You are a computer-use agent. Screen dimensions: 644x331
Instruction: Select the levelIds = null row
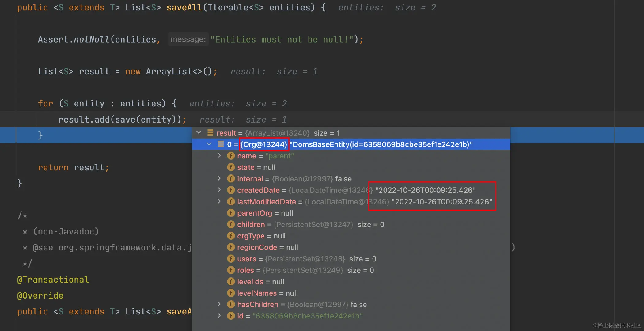(x=260, y=282)
